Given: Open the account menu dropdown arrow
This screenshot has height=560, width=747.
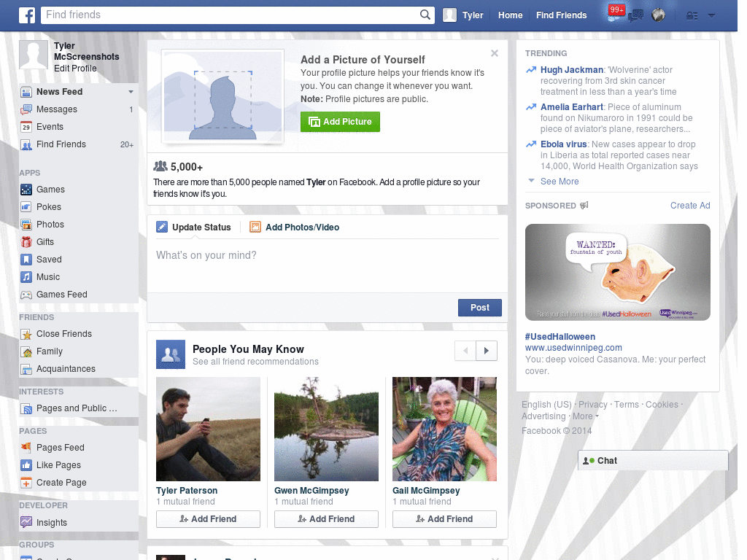Looking at the screenshot, I should pos(712,15).
